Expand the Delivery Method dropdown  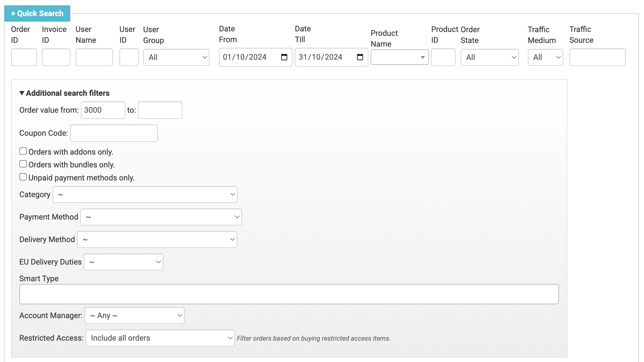point(157,240)
